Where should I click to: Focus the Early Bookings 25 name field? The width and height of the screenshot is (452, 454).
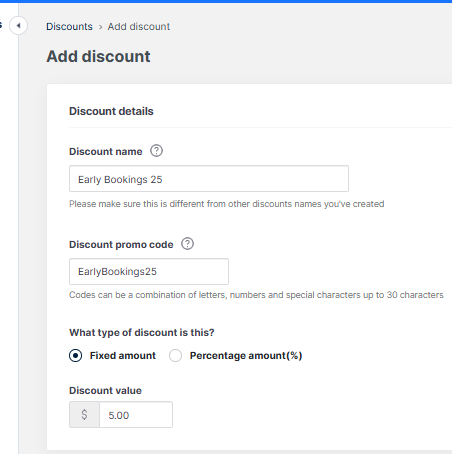click(x=209, y=179)
